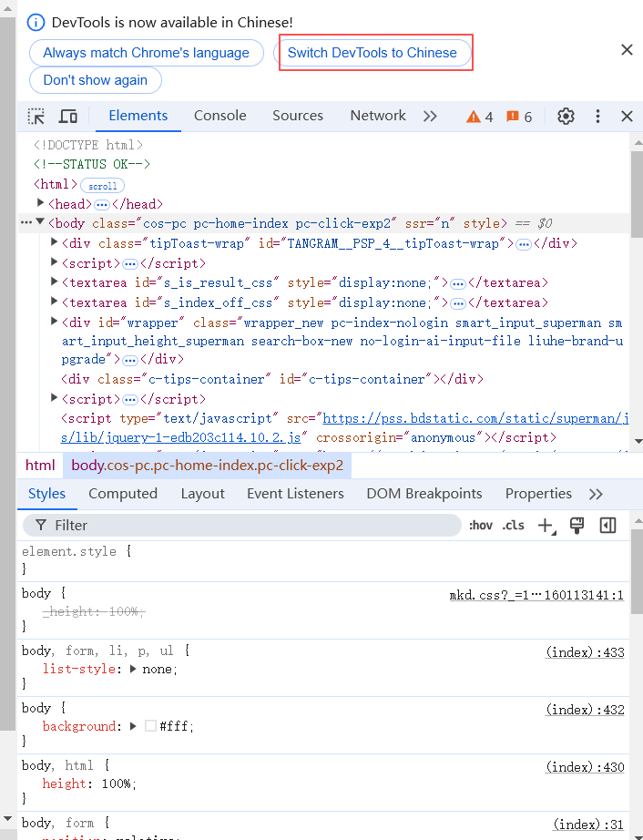
Task: Expand the background property shorthand triangle
Action: pyautogui.click(x=133, y=726)
